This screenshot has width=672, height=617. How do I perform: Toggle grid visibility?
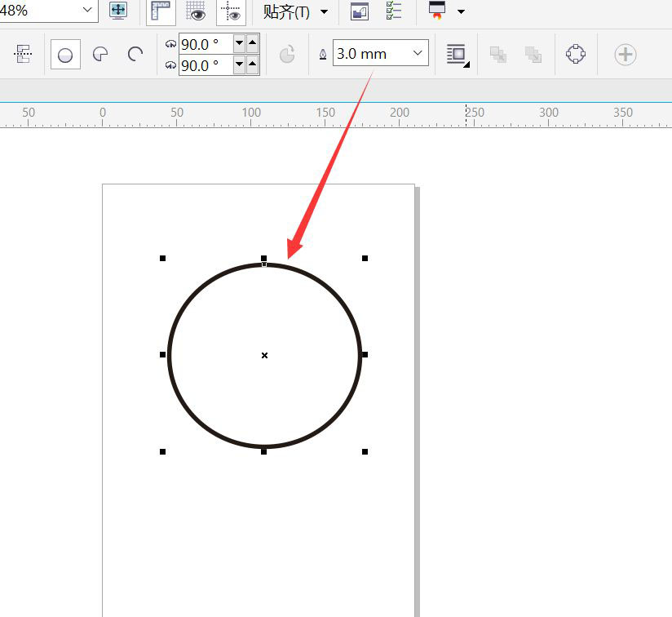[196, 11]
